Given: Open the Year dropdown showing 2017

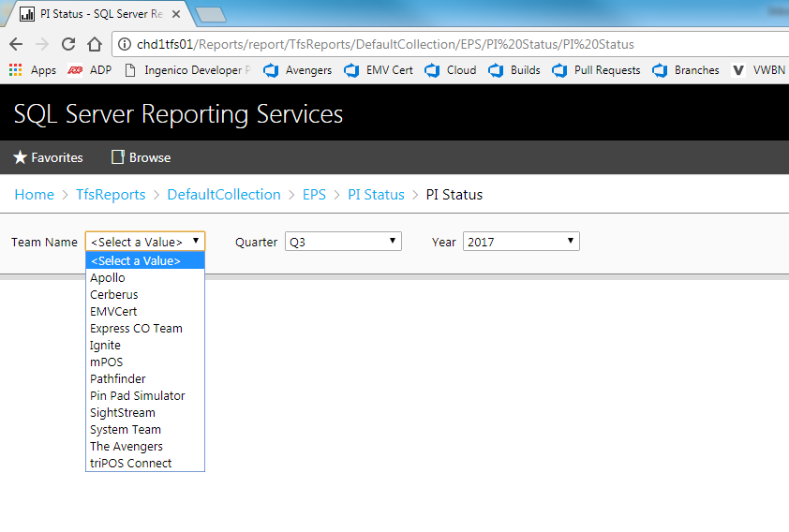Looking at the screenshot, I should [x=521, y=242].
